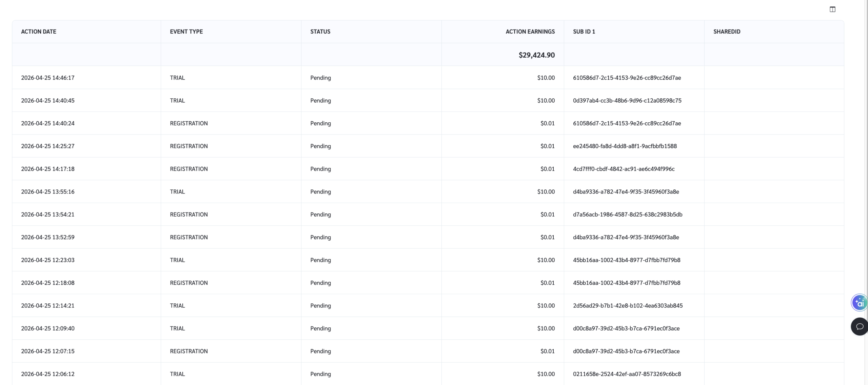Select the row dated 2026-04-25 12:23:03
The height and width of the screenshot is (385, 868).
48,260
